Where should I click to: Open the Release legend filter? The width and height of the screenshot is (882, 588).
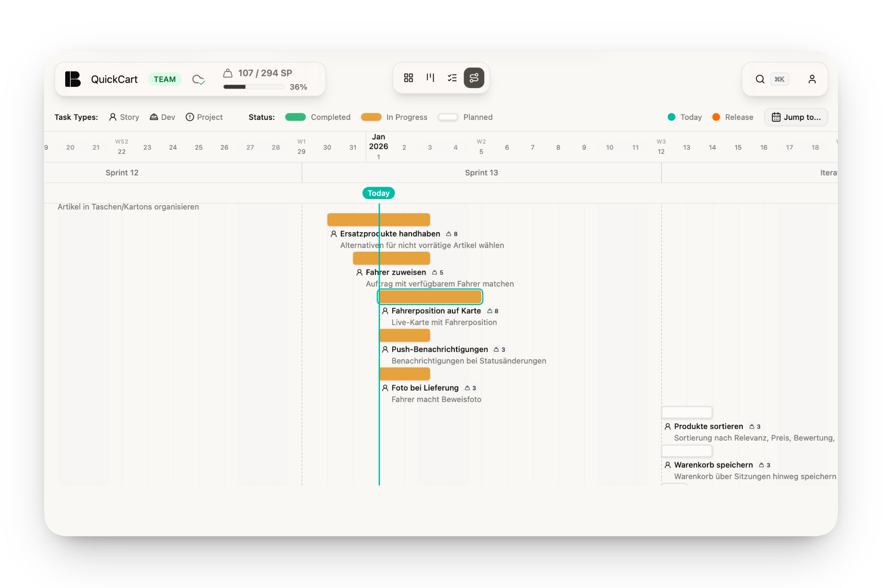733,117
